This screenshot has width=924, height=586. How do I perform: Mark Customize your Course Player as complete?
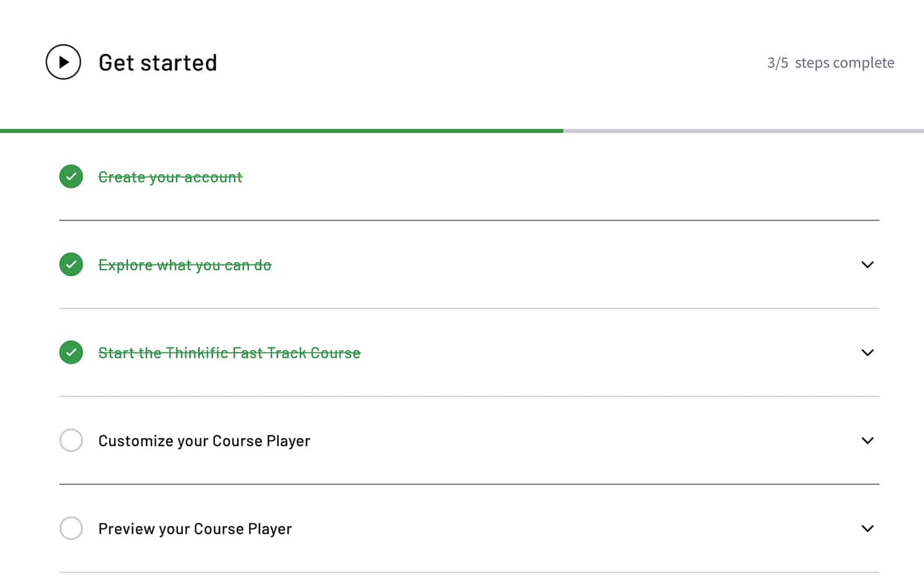click(71, 441)
